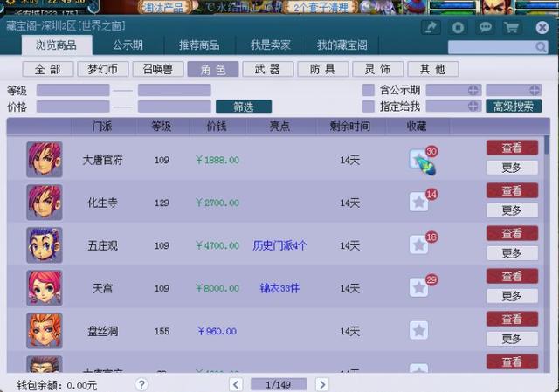
Task: Select the 角色 category filter
Action: [213, 69]
